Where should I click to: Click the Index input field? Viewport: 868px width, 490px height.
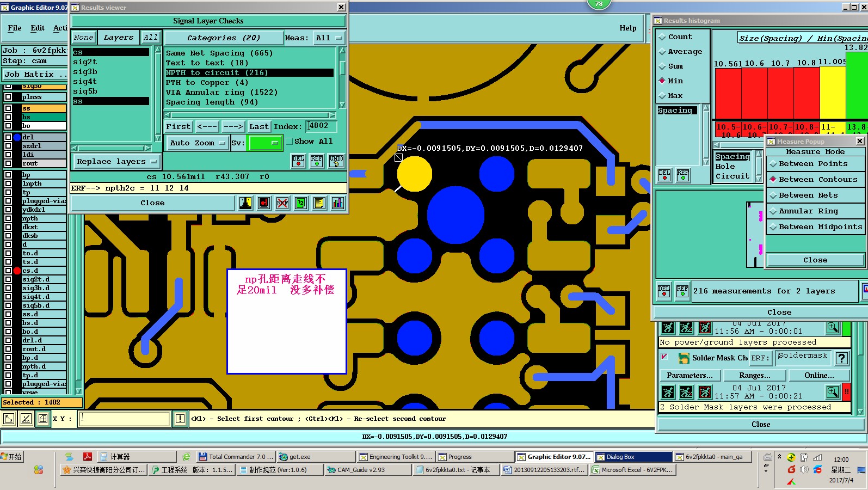pos(322,126)
